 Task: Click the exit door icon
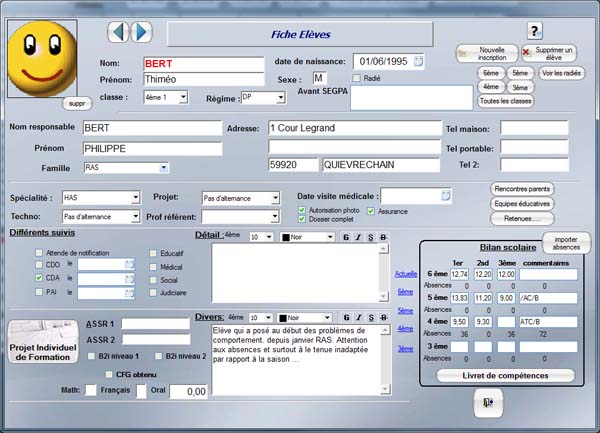pyautogui.click(x=487, y=400)
